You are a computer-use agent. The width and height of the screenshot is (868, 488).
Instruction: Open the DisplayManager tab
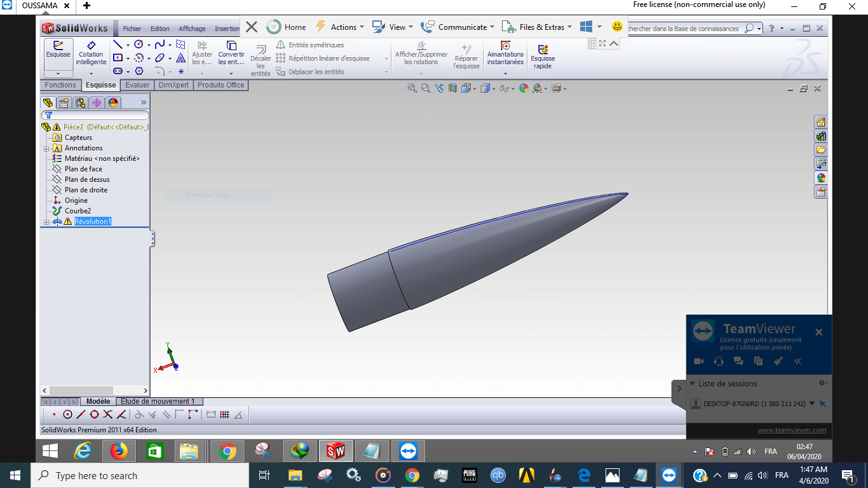coord(112,102)
